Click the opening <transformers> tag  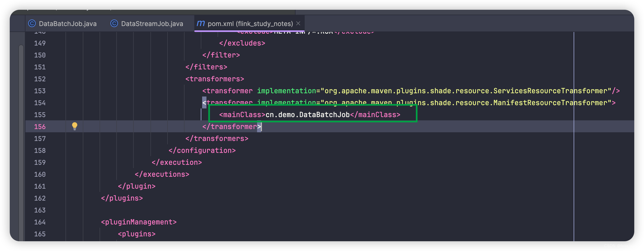[215, 79]
